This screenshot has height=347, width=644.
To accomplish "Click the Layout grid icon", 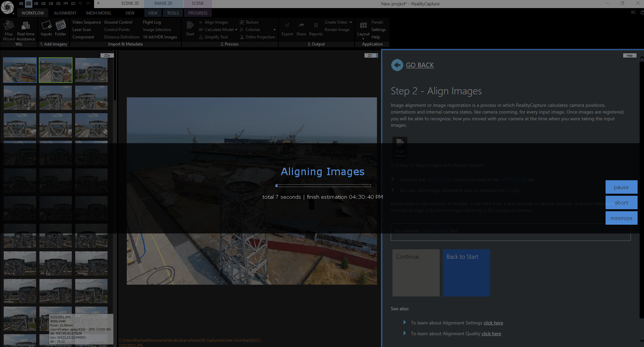I will [x=363, y=25].
